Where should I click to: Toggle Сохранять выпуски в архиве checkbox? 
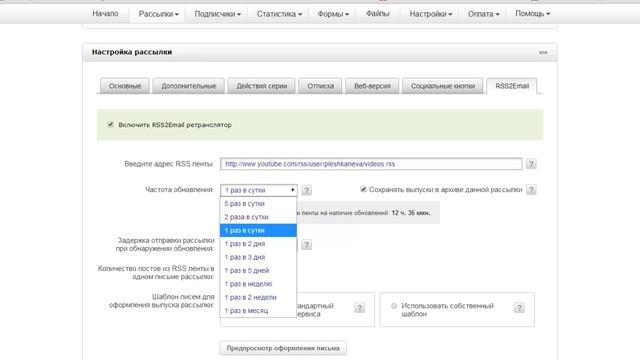click(363, 189)
